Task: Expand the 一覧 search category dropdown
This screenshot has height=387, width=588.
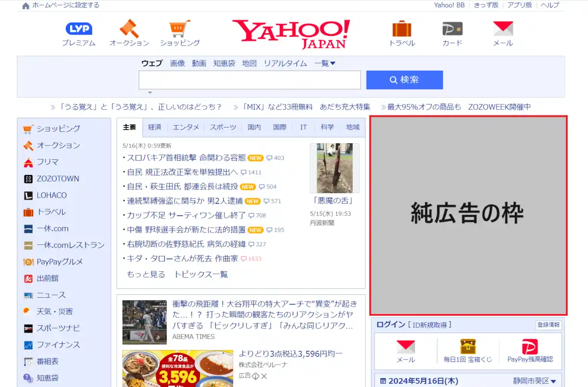Action: [325, 63]
